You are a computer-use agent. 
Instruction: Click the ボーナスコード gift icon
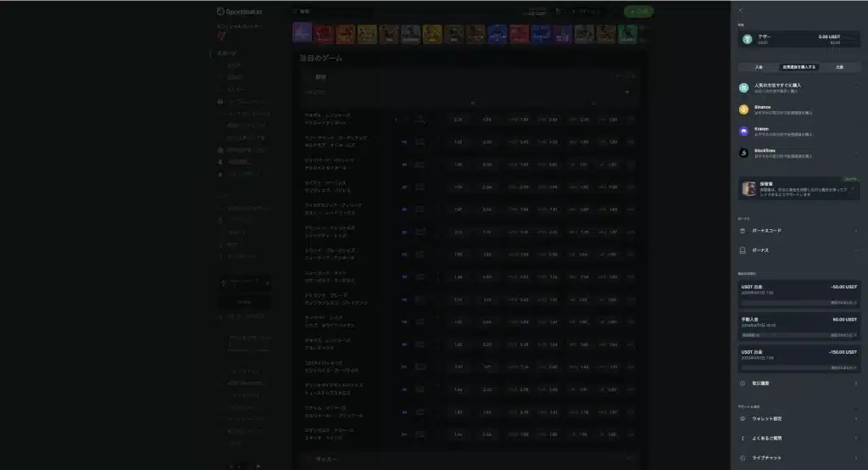coord(743,230)
